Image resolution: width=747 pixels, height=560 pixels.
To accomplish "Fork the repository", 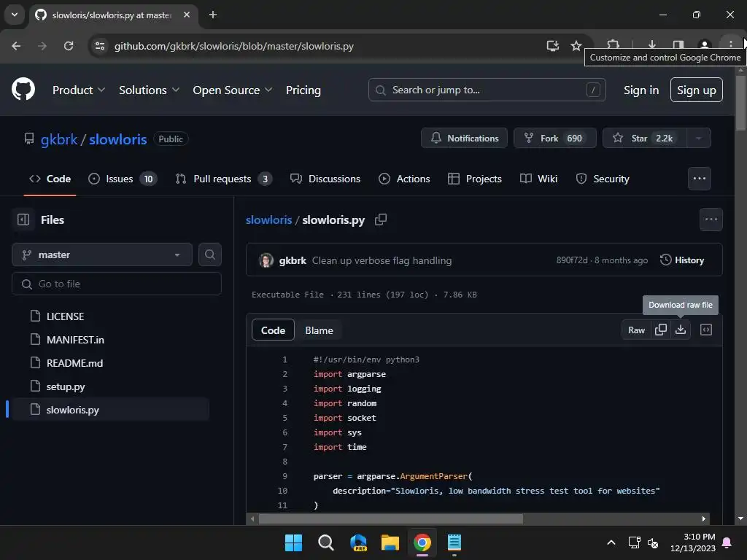I will point(555,138).
